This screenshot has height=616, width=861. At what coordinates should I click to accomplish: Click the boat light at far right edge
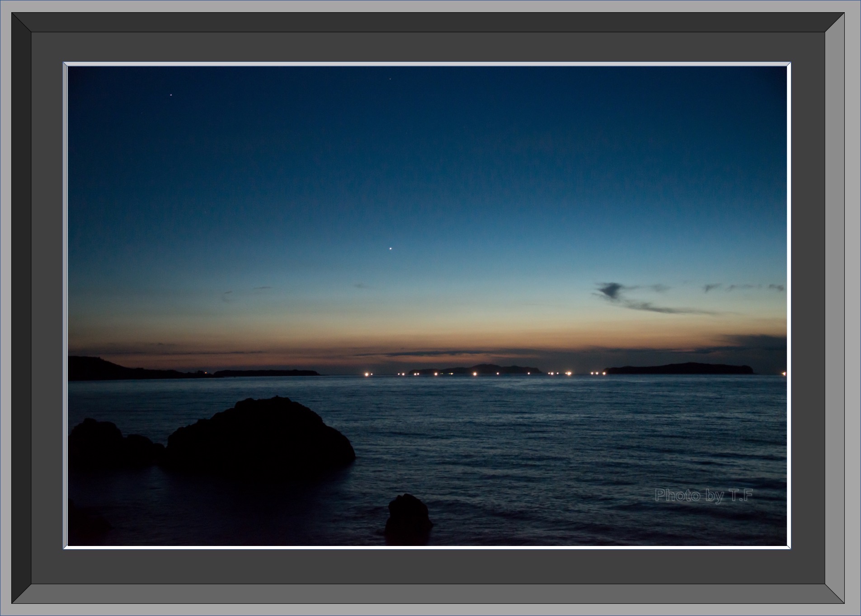[784, 373]
